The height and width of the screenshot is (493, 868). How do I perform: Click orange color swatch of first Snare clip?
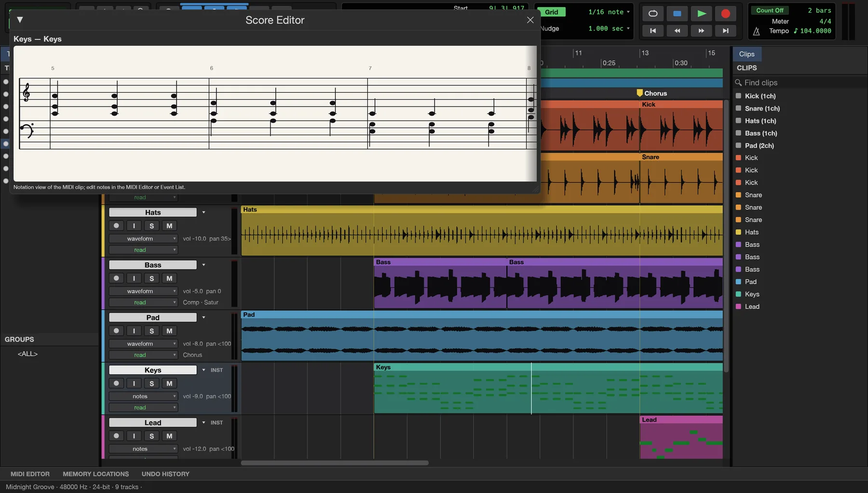click(x=738, y=195)
